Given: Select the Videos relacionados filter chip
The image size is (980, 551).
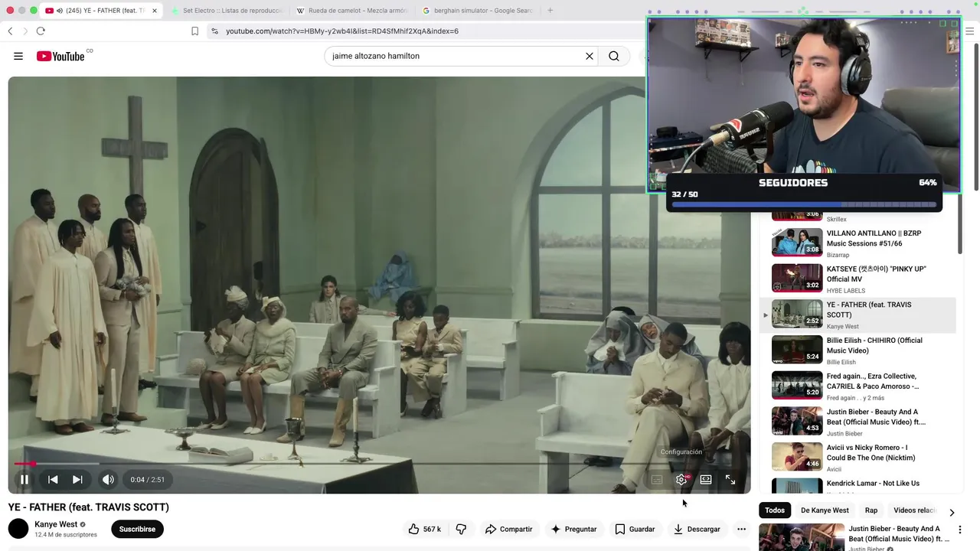Looking at the screenshot, I should pyautogui.click(x=914, y=510).
